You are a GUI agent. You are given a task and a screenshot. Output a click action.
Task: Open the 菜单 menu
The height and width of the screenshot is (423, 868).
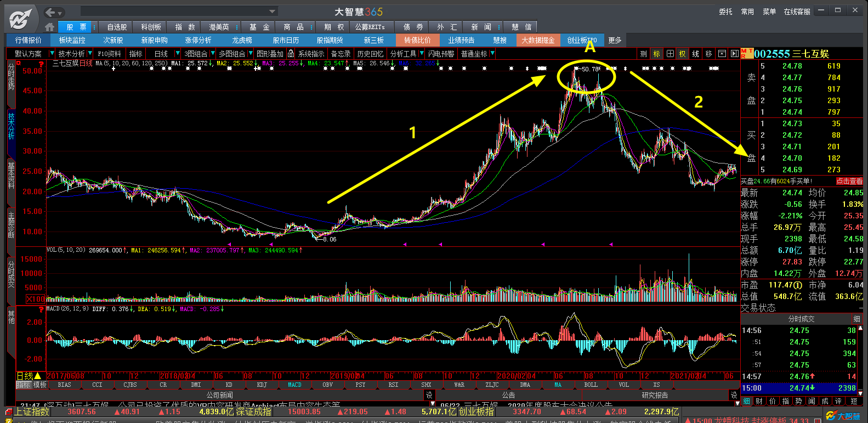pyautogui.click(x=769, y=12)
